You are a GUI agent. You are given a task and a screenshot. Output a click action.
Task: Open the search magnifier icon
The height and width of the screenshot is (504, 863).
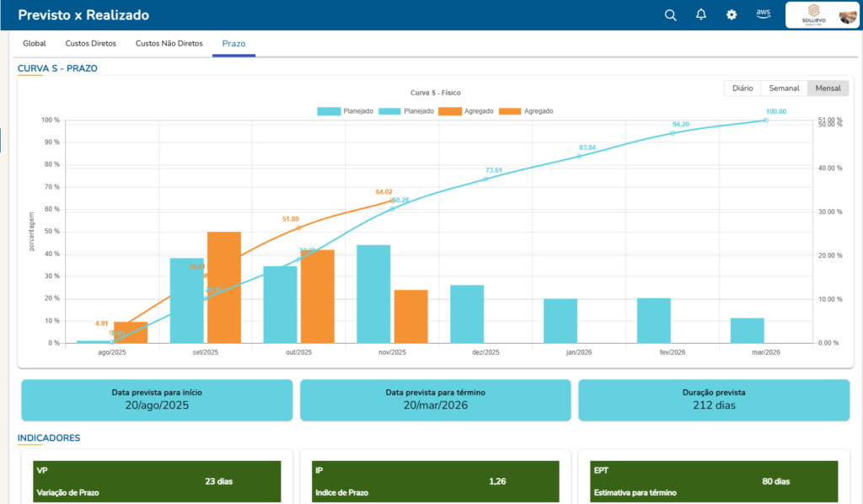pos(670,15)
